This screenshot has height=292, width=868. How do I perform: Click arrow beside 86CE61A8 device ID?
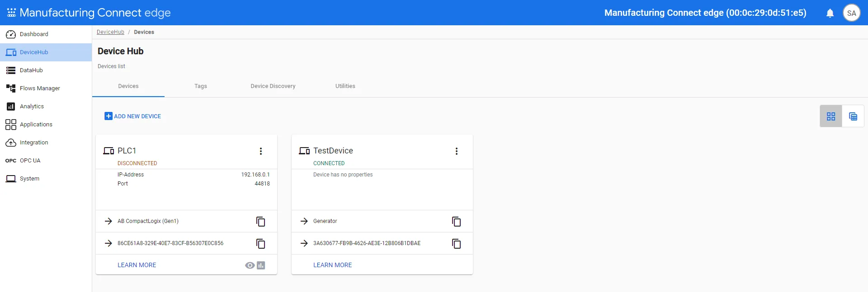click(108, 243)
